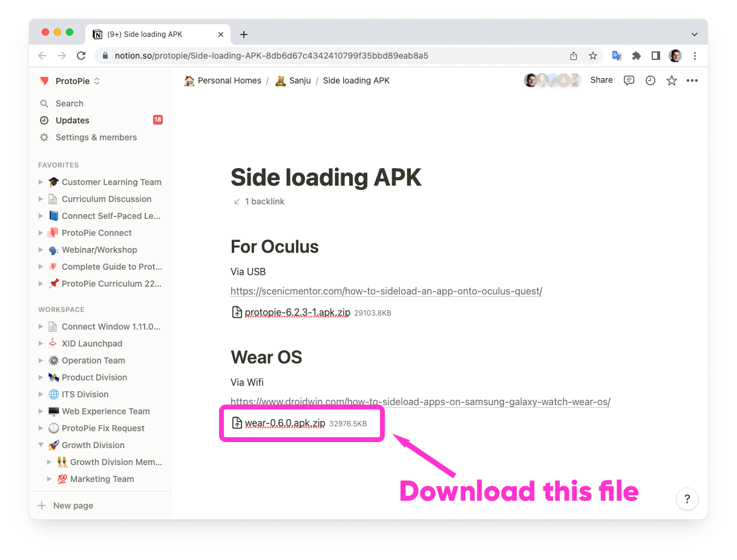Click the browser forward arrow
Viewport: 737px width, 560px height.
pyautogui.click(x=62, y=56)
